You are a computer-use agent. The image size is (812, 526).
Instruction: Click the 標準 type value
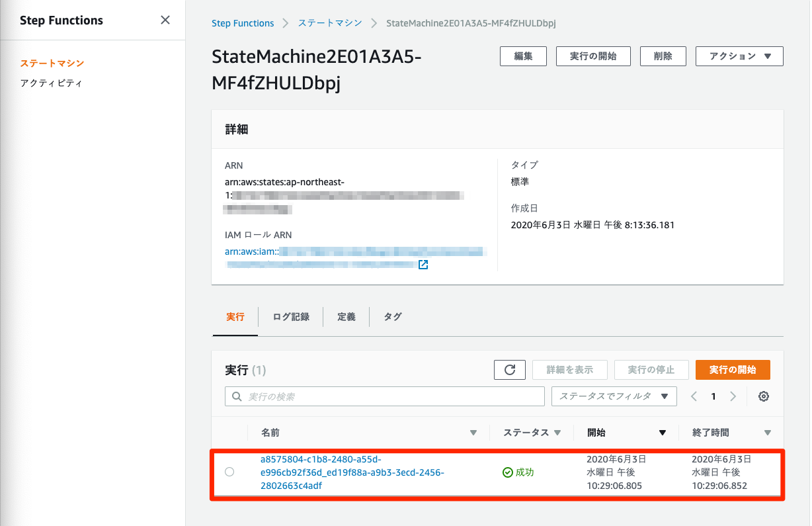tap(520, 182)
